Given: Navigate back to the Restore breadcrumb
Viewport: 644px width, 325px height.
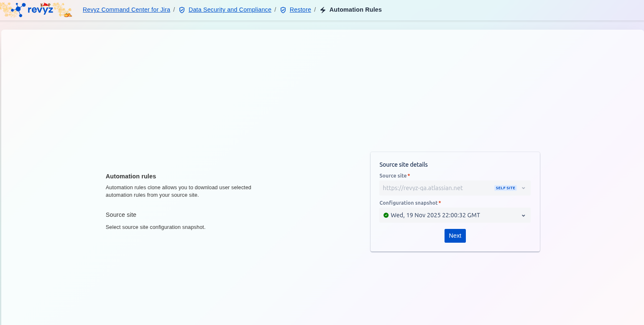Looking at the screenshot, I should [x=300, y=10].
